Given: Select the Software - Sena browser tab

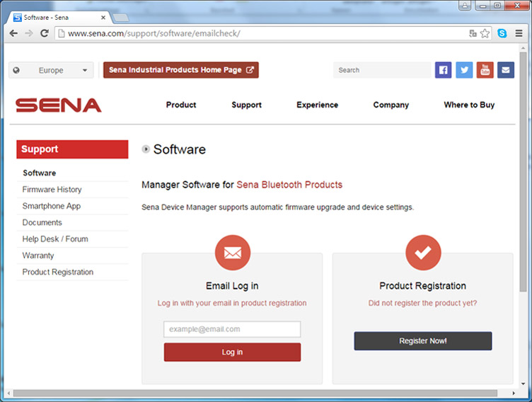Looking at the screenshot, I should point(59,17).
